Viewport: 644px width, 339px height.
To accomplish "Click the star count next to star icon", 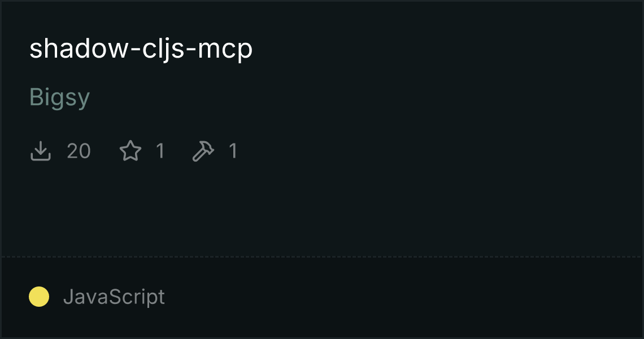I will tap(160, 151).
